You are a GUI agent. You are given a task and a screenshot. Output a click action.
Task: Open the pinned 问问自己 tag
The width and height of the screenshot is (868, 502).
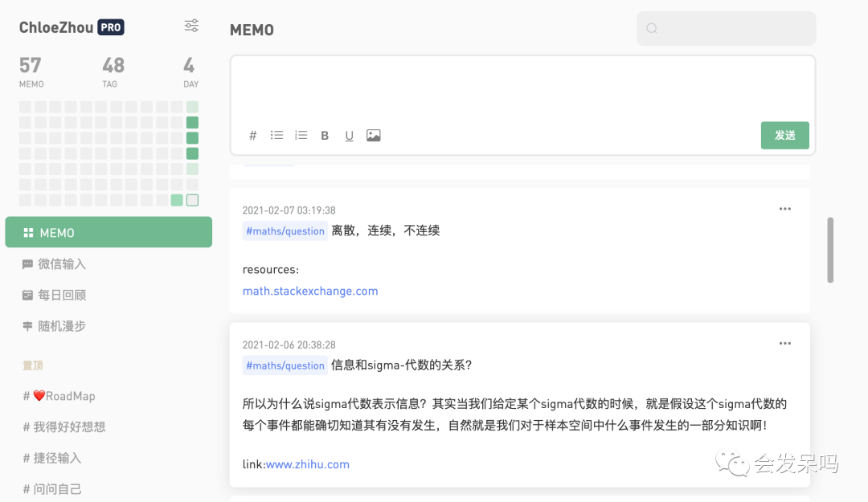[x=52, y=488]
